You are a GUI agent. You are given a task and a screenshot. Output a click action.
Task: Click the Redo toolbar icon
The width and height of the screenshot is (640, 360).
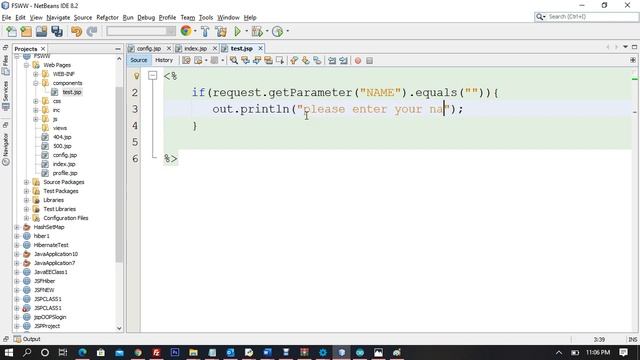(92, 31)
